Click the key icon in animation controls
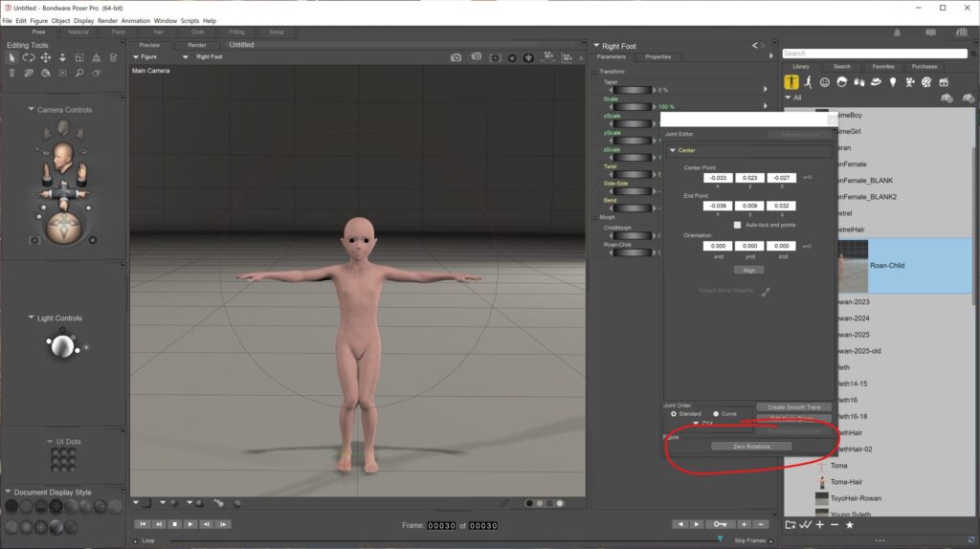 (x=720, y=525)
